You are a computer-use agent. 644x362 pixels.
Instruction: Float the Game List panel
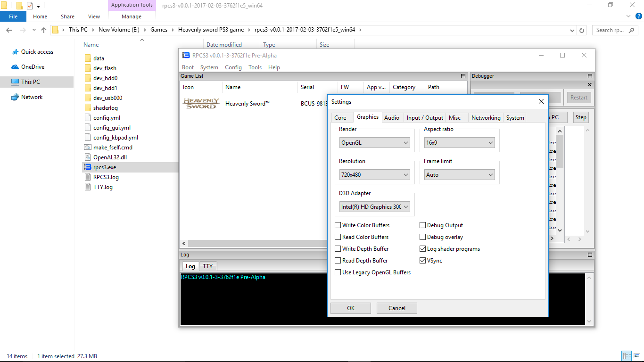tap(463, 76)
